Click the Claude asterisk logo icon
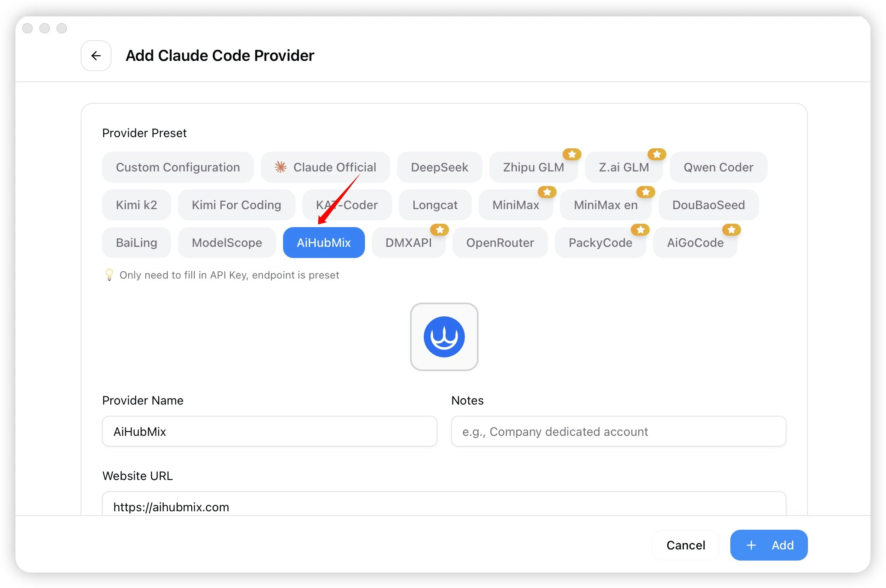Screen dimensions: 886x588 click(280, 167)
